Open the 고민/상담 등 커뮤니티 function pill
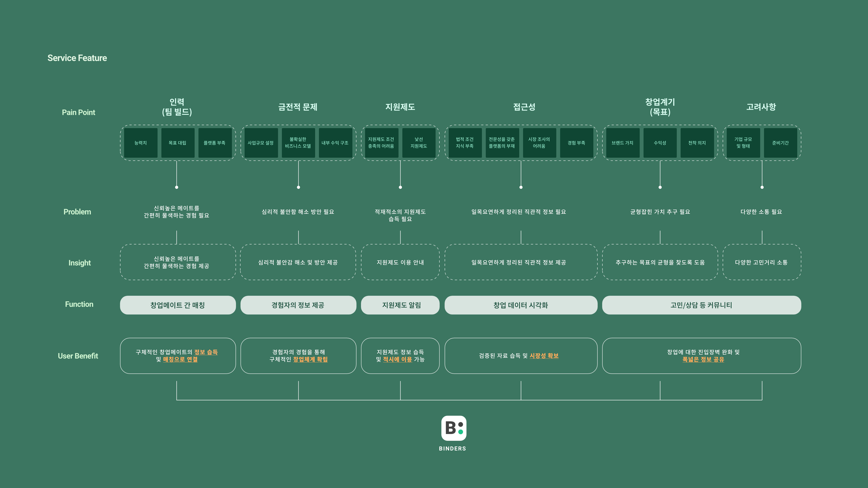 (702, 305)
